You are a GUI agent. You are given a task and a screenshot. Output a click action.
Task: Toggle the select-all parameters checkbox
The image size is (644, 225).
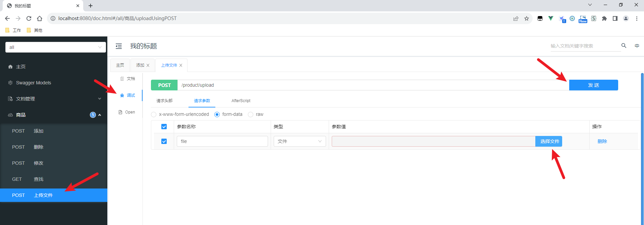click(164, 127)
